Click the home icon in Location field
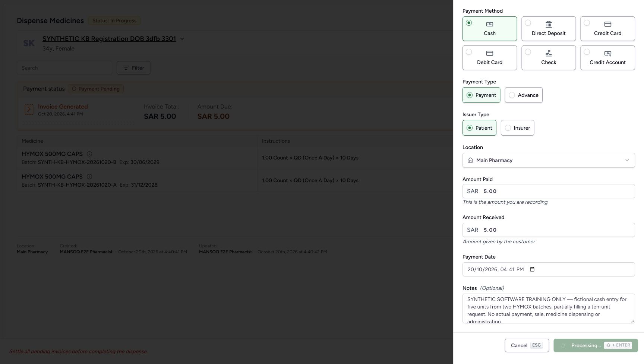 pyautogui.click(x=470, y=160)
